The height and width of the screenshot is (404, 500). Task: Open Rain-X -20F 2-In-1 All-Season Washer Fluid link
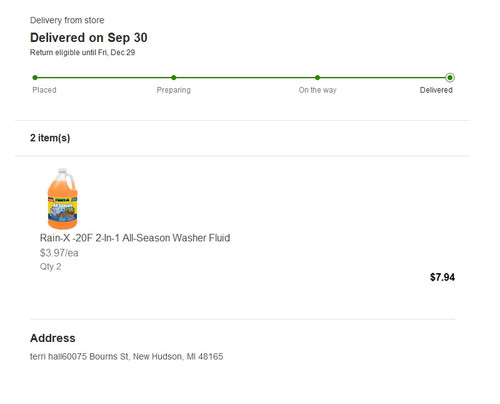click(135, 238)
